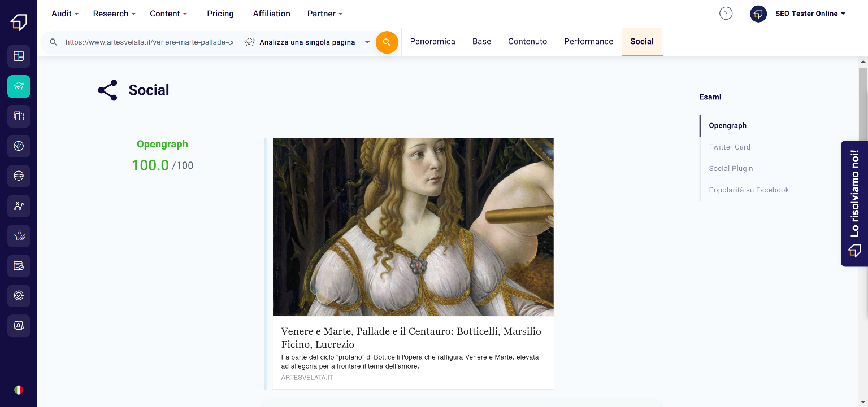
Task: Click the SEO Tester Online logo in sidebar
Action: [x=19, y=22]
